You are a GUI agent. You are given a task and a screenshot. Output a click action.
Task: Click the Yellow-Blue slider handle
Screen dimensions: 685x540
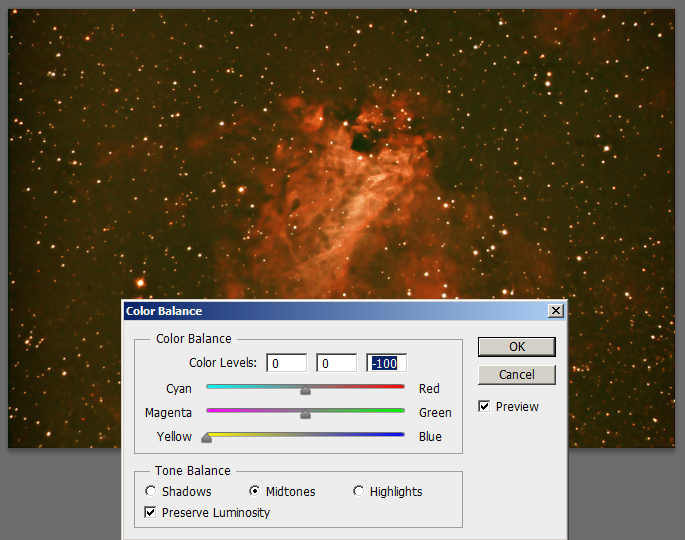pyautogui.click(x=207, y=438)
